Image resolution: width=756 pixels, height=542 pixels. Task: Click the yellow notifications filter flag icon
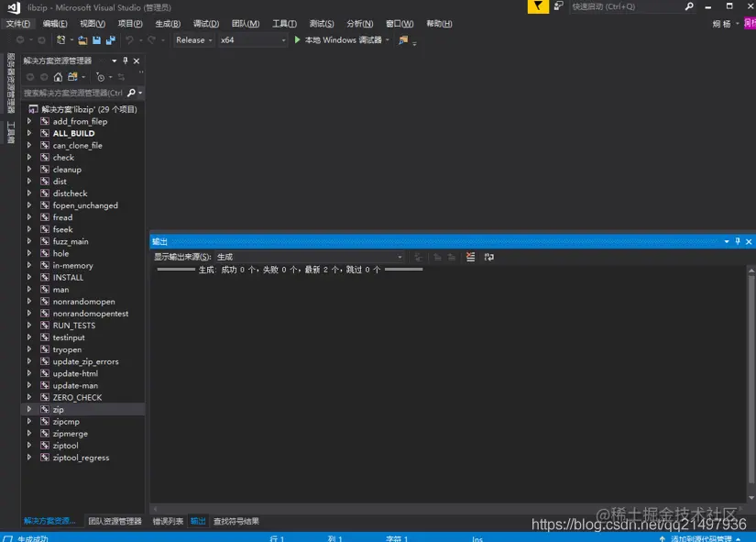click(x=538, y=6)
